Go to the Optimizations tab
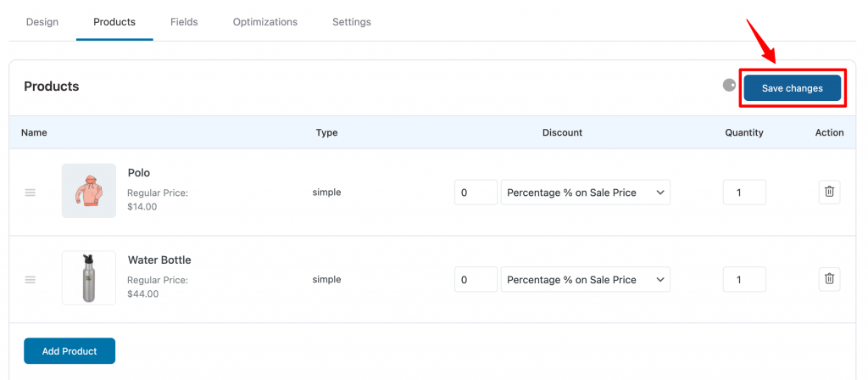 [265, 22]
